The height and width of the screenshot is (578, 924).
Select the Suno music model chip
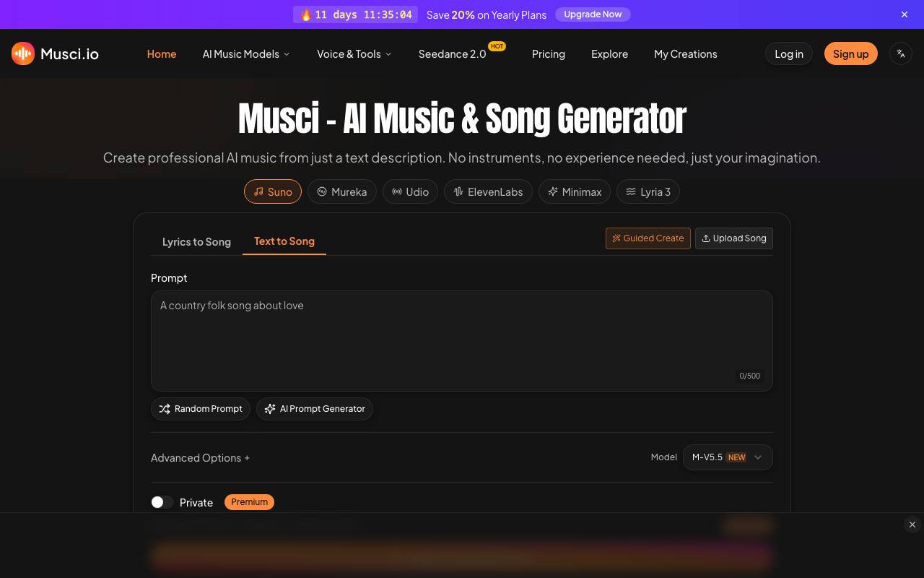273,191
